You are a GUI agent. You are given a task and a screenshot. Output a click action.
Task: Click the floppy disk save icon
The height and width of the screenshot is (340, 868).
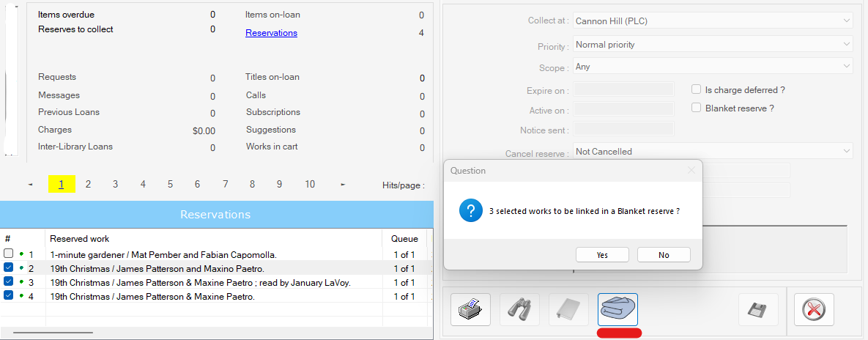pyautogui.click(x=757, y=310)
